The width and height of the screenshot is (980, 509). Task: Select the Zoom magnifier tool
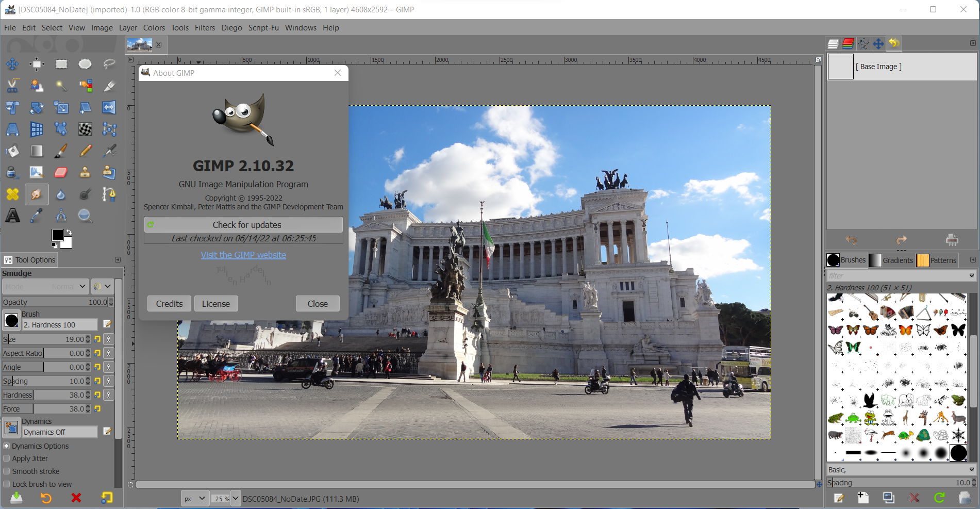pyautogui.click(x=85, y=216)
